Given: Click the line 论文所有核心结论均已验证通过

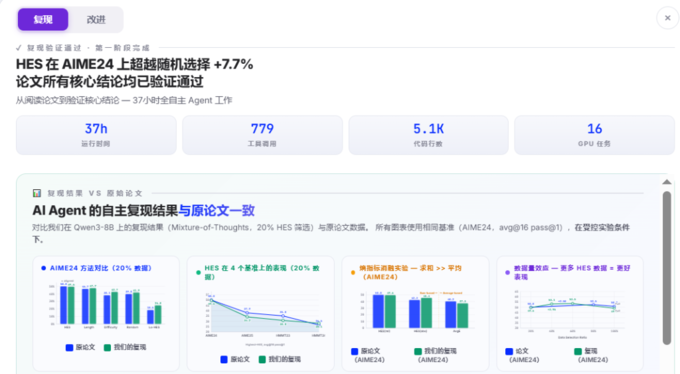Looking at the screenshot, I should point(110,82).
